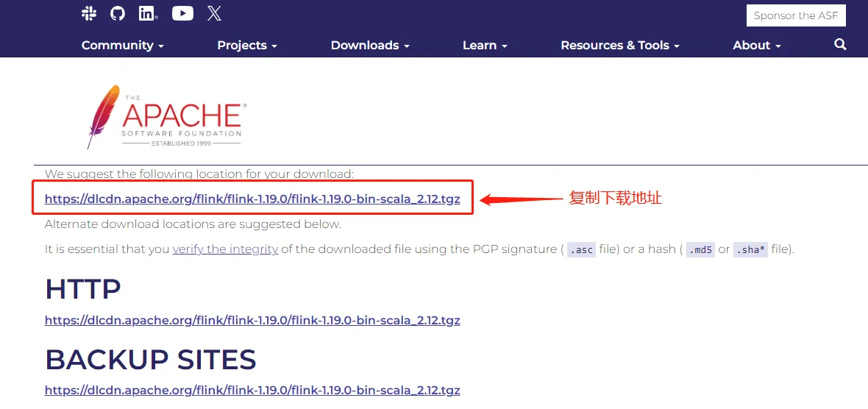Click the flink tgz link under HTTP
868x409 pixels.
coord(252,320)
